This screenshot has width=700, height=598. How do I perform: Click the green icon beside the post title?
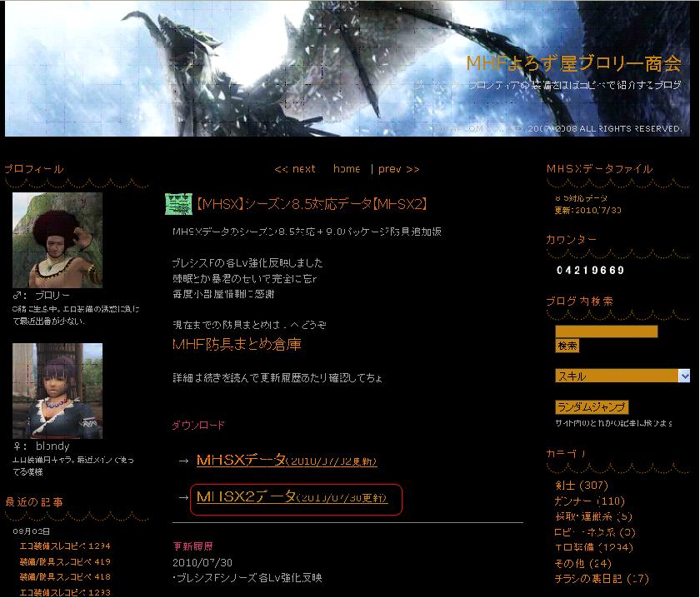coord(178,204)
